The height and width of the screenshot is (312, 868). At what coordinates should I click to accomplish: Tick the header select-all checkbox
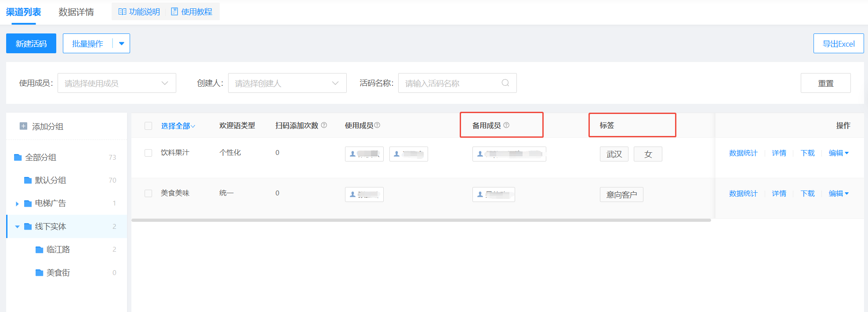[x=149, y=126]
